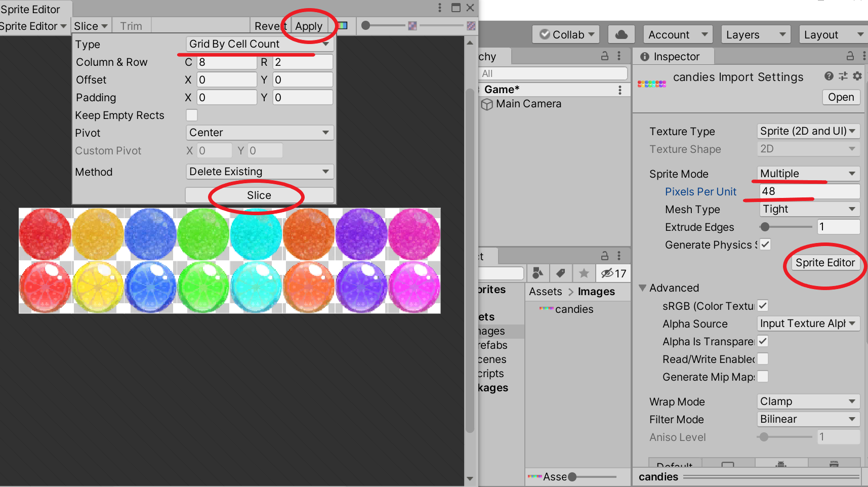Click the alpha checkerboard icon beside zoom slider
Viewport: 868px width, 487px height.
click(x=412, y=25)
